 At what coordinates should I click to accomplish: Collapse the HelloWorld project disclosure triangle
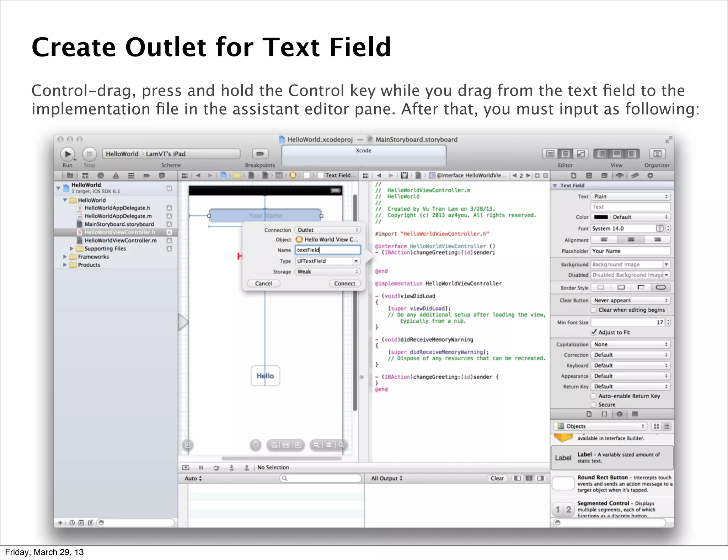tap(58, 188)
